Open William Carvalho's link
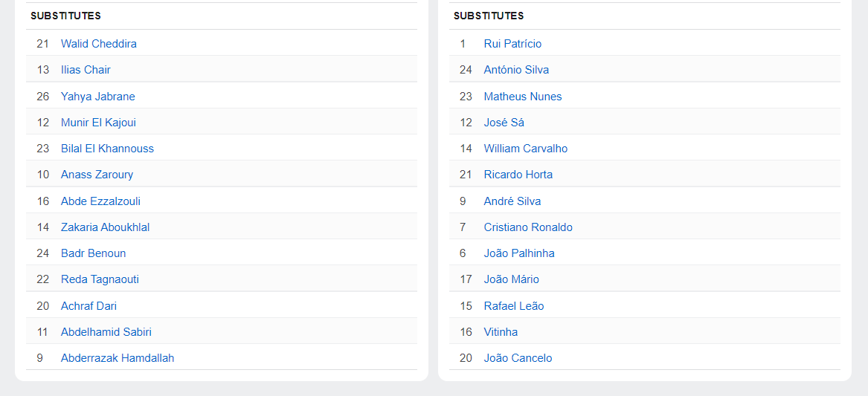Screen dimensions: 868x396 pos(525,149)
